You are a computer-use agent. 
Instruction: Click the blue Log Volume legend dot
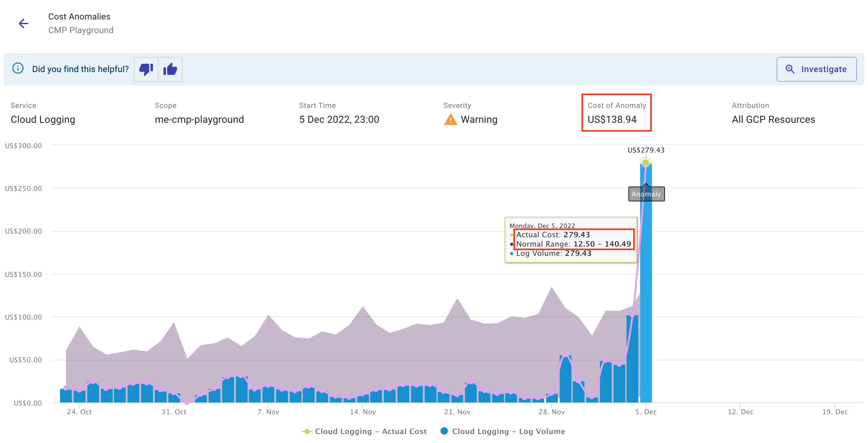tap(444, 431)
